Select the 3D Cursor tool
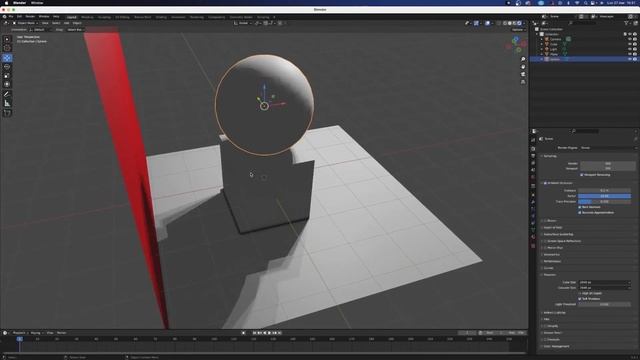The height and width of the screenshot is (360, 640). point(7,48)
